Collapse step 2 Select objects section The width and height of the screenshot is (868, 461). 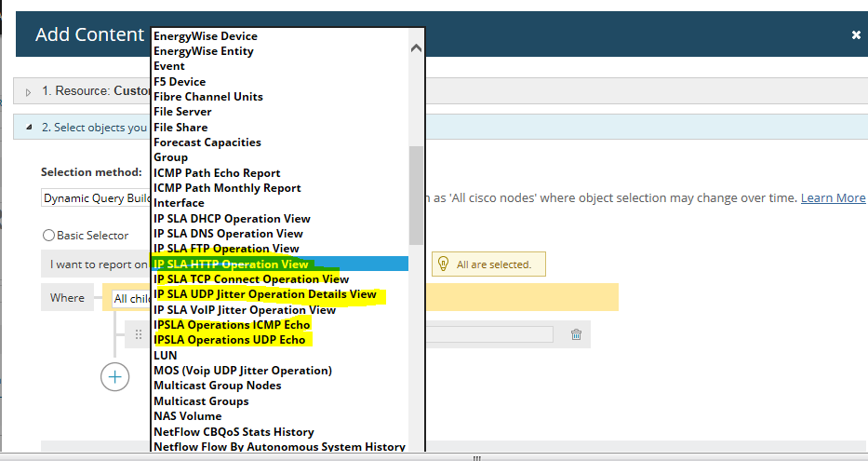click(x=29, y=128)
